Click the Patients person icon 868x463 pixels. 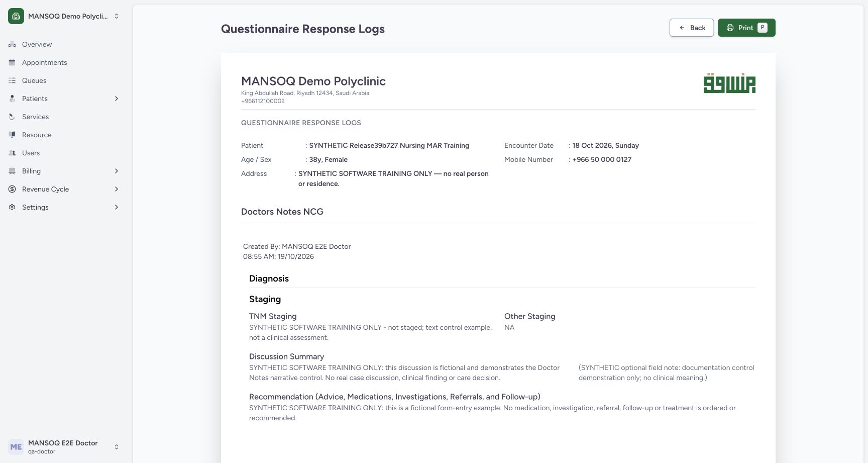(x=12, y=99)
